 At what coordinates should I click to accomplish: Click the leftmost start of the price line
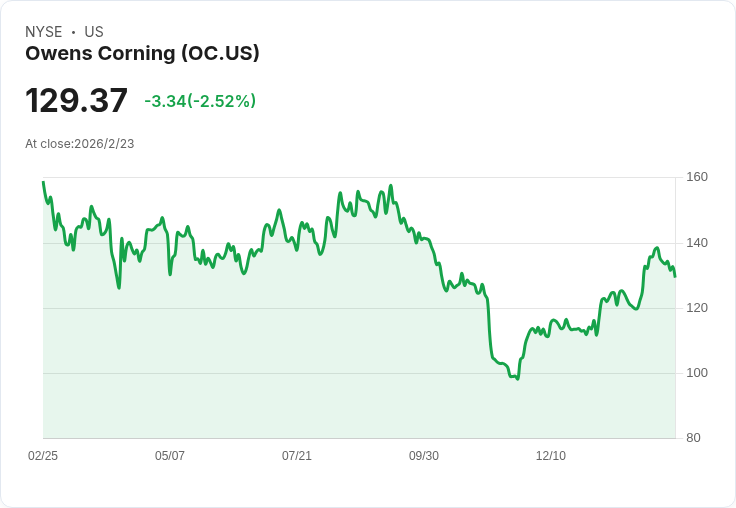(x=43, y=182)
